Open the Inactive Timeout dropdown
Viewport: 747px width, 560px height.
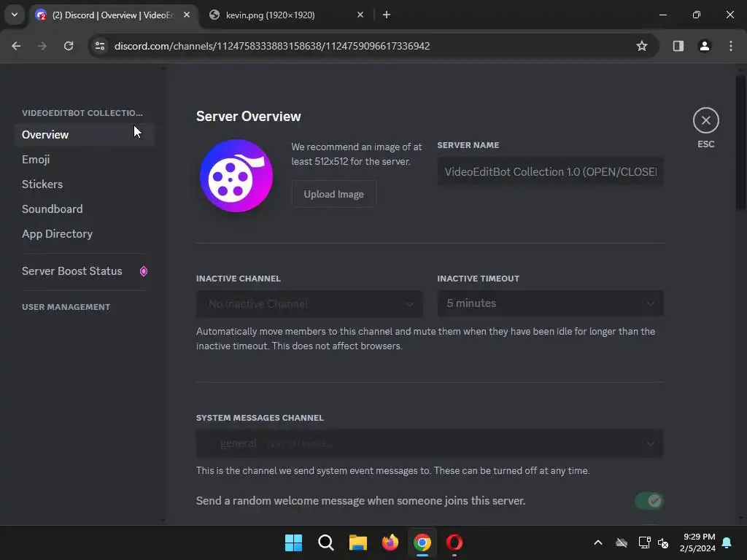[x=550, y=303]
